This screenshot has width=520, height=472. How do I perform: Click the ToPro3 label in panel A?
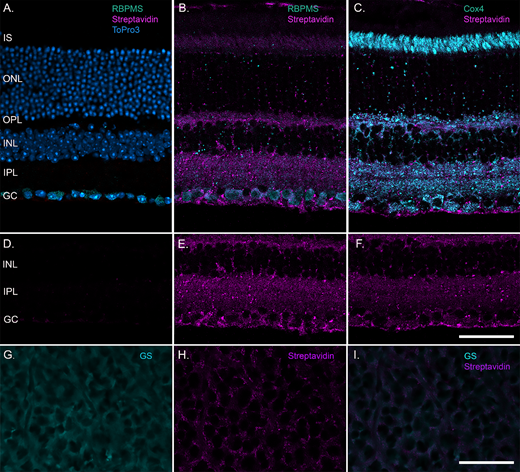(x=126, y=30)
